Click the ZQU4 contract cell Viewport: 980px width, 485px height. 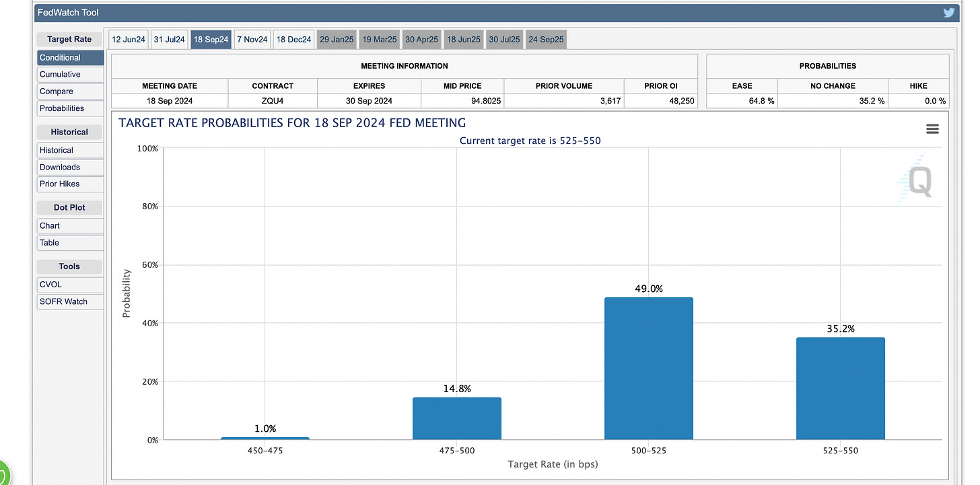273,102
